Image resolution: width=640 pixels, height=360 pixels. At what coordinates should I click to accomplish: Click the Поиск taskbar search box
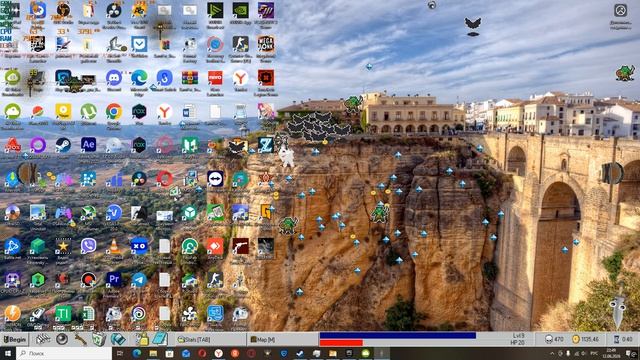point(64,353)
